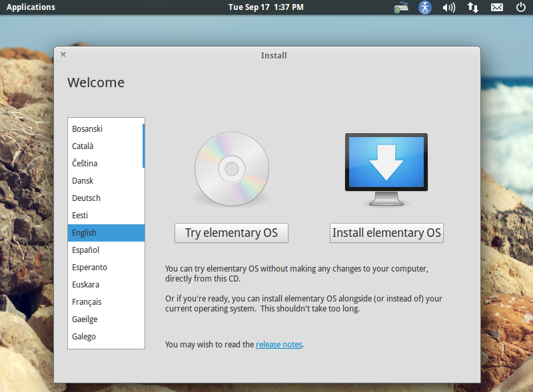
Task: Select Eesti language
Action: point(106,216)
